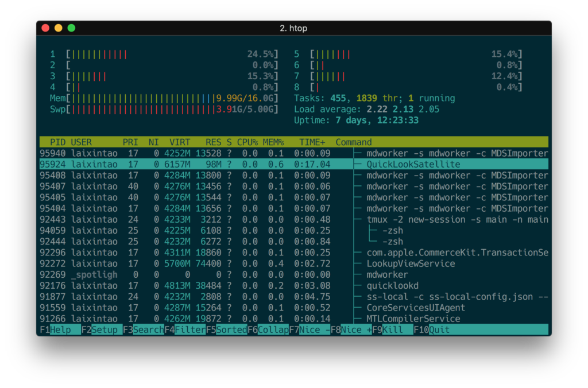Click F7 Nice - to lower niceness
This screenshot has height=388, width=588.
coord(310,330)
